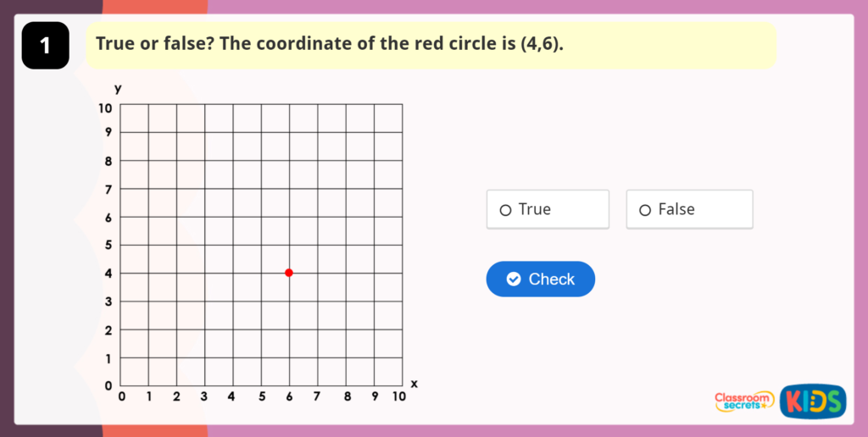Click number 10 on the y-axis
The height and width of the screenshot is (437, 868).
pyautogui.click(x=104, y=108)
